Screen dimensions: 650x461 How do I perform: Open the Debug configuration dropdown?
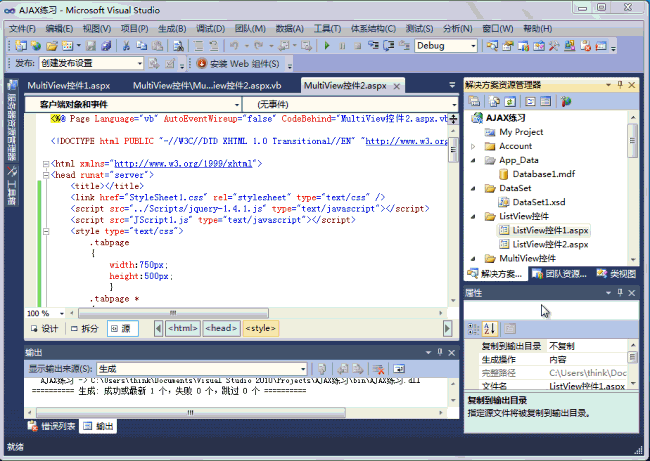(473, 46)
